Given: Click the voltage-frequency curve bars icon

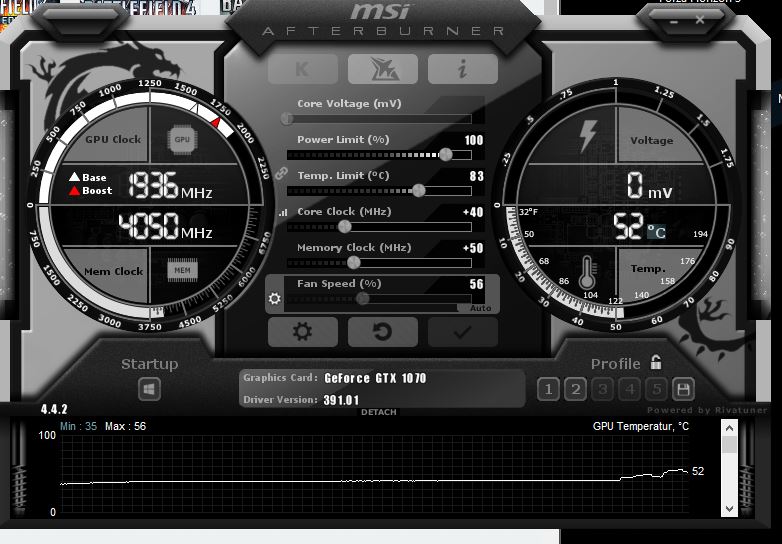Looking at the screenshot, I should [x=283, y=212].
